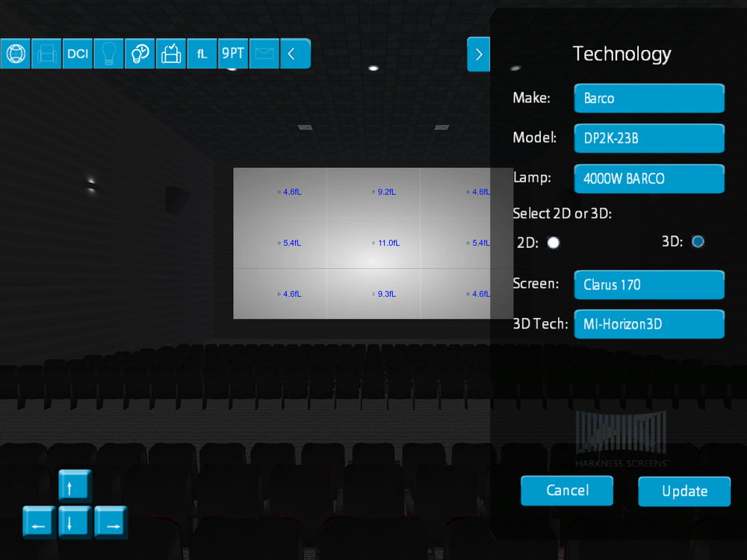This screenshot has width=747, height=560.
Task: Open the Model dropdown showing DP2K-23B
Action: pyautogui.click(x=649, y=138)
